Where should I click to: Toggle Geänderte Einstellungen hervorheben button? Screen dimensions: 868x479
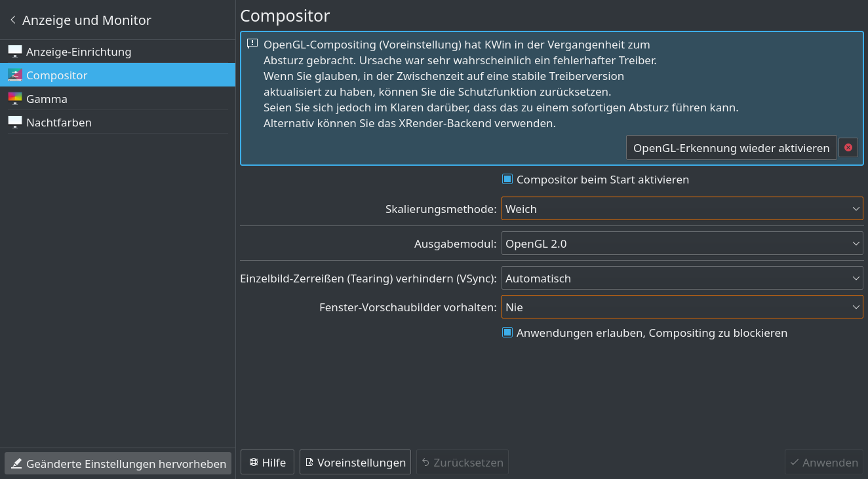pos(118,463)
